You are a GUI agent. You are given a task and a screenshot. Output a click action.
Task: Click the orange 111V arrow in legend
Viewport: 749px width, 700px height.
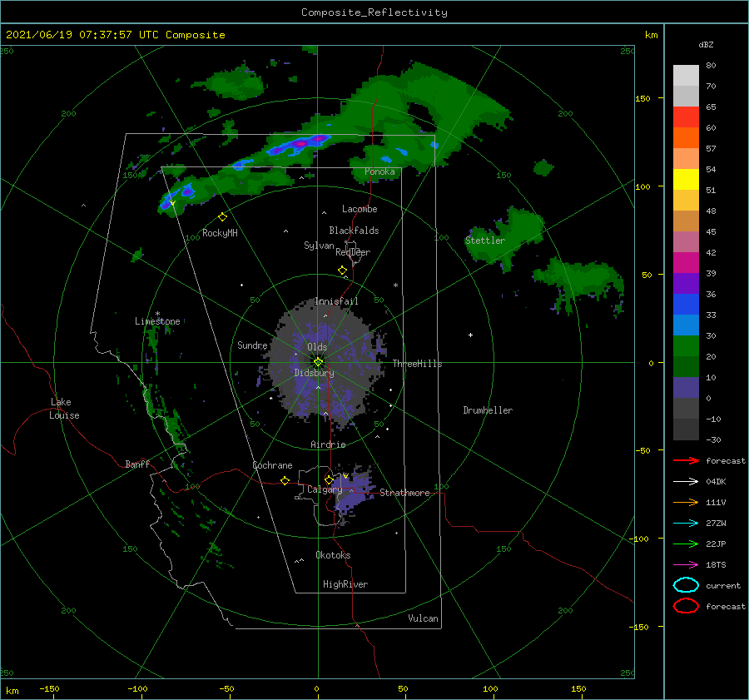pos(686,502)
